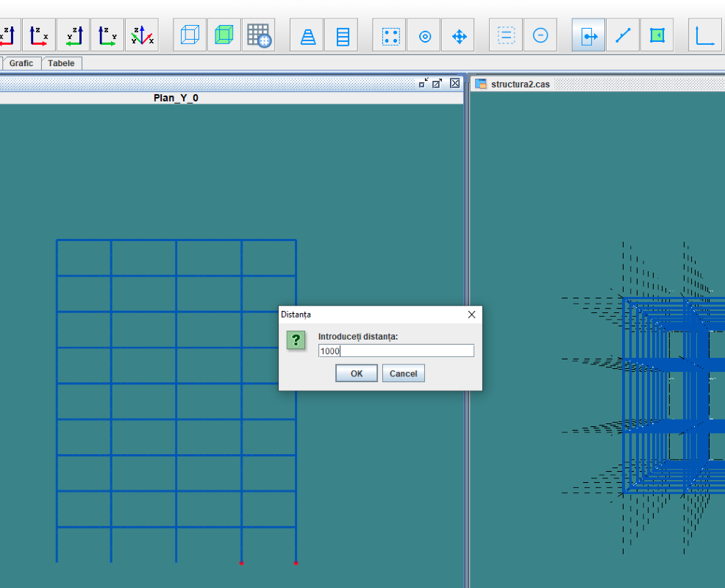The width and height of the screenshot is (725, 588).
Task: Activate the pan move arrows tool
Action: [x=459, y=35]
